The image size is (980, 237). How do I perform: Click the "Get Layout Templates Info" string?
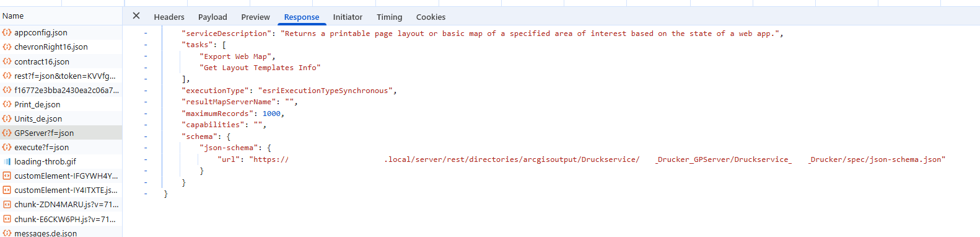pos(260,68)
